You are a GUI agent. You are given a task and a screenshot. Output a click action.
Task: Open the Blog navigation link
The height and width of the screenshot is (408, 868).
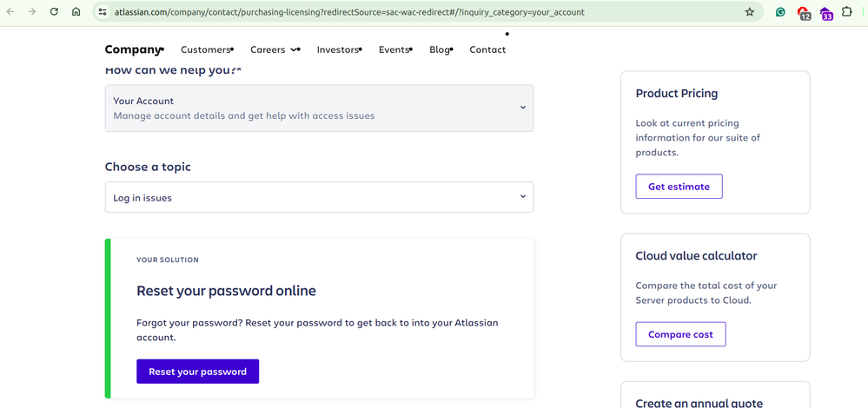(x=440, y=49)
